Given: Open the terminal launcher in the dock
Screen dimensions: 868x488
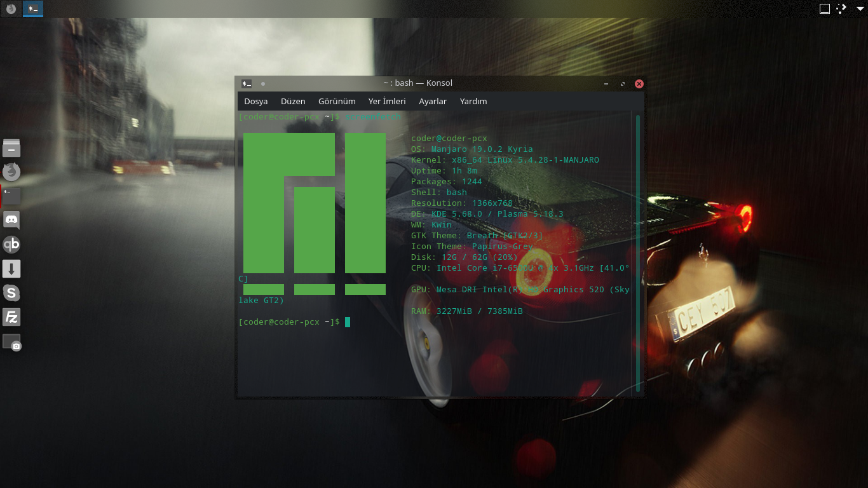Looking at the screenshot, I should click(11, 196).
